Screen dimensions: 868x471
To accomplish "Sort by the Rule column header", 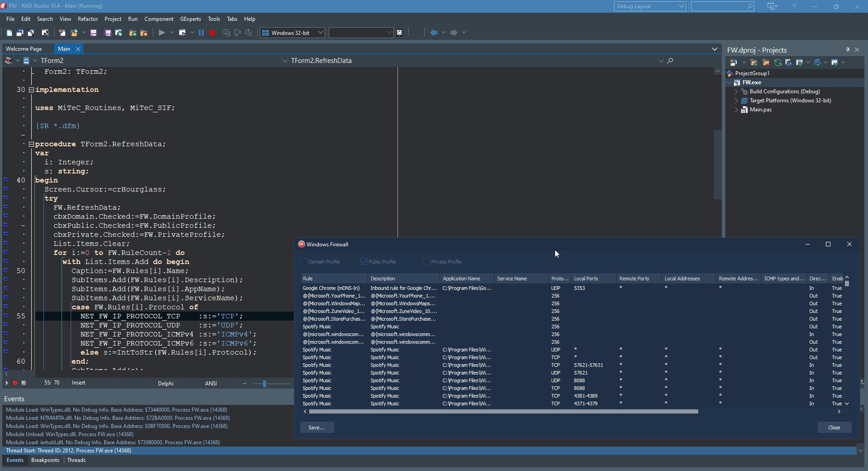I will point(334,279).
